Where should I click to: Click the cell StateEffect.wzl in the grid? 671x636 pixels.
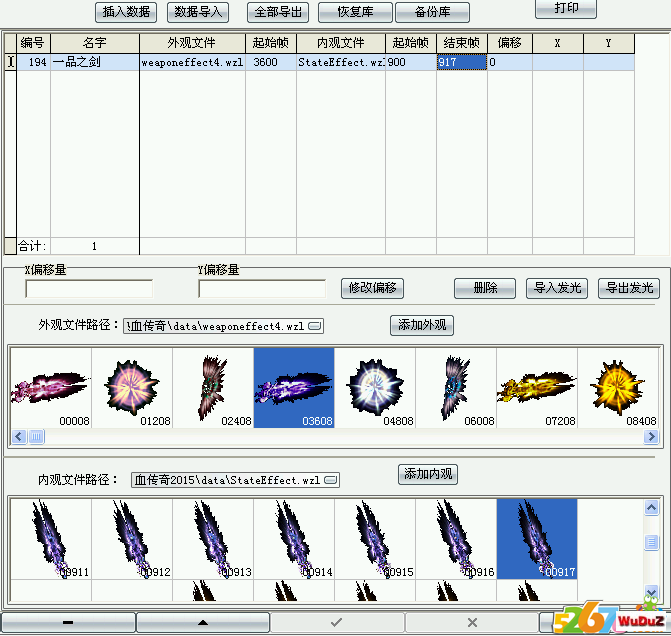pyautogui.click(x=341, y=62)
